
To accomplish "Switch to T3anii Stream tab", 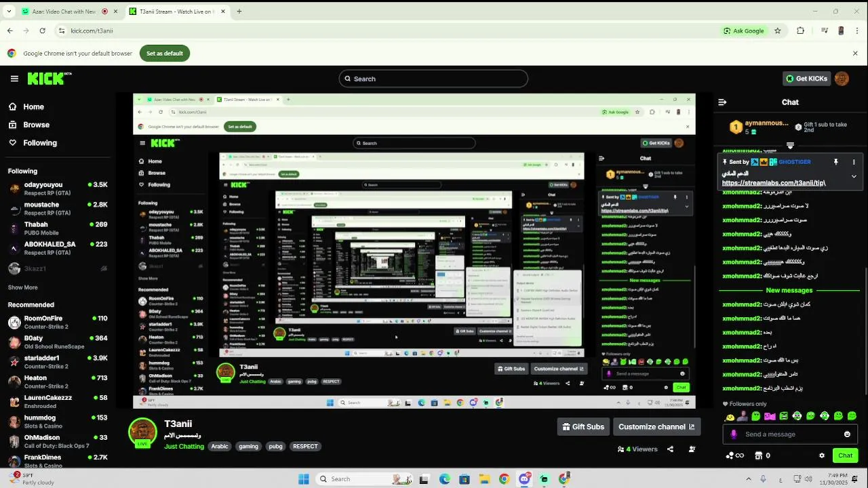I will click(178, 12).
